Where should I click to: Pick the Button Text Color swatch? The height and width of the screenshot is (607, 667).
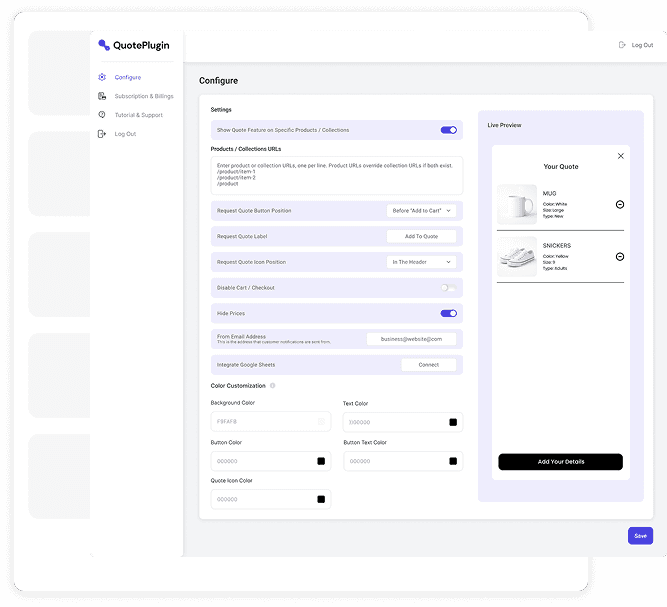pos(453,461)
